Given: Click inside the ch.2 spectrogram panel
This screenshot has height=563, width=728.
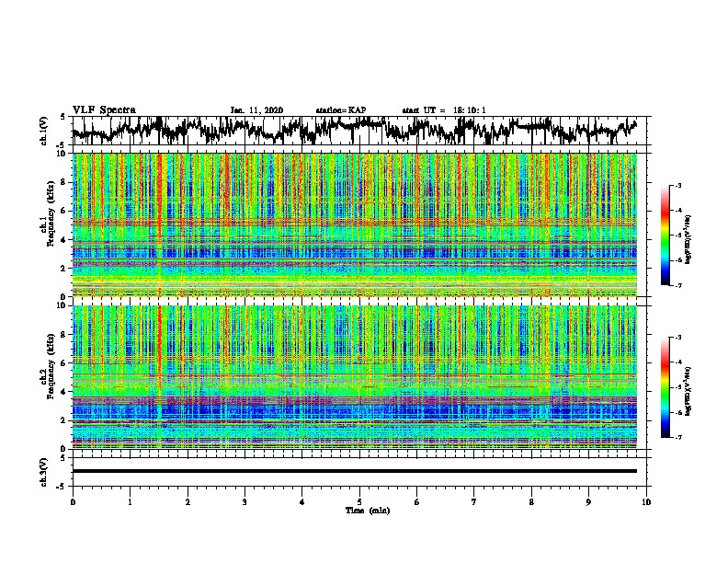Looking at the screenshot, I should coord(354,377).
